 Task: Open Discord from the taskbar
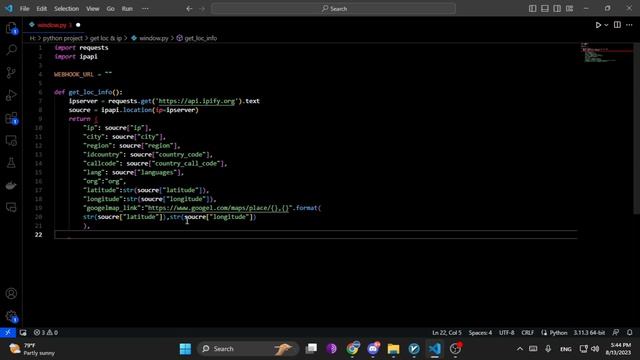[x=373, y=349]
